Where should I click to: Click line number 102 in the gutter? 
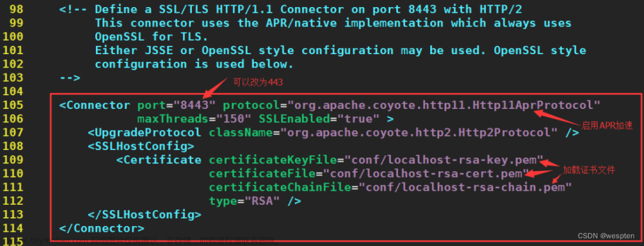click(12, 64)
